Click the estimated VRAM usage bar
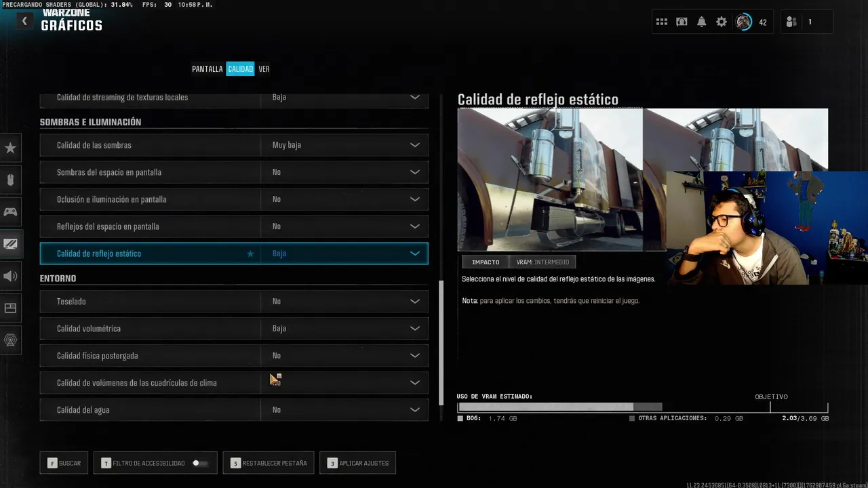 [x=643, y=407]
